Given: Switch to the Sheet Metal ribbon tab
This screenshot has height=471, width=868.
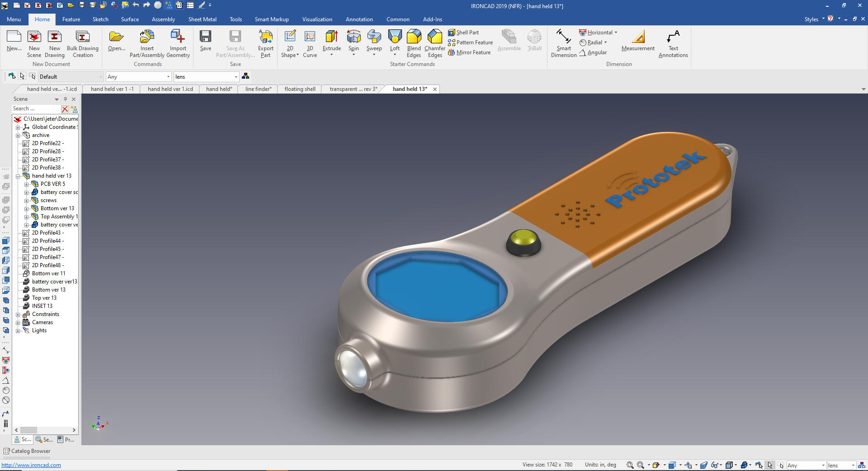Looking at the screenshot, I should point(202,19).
